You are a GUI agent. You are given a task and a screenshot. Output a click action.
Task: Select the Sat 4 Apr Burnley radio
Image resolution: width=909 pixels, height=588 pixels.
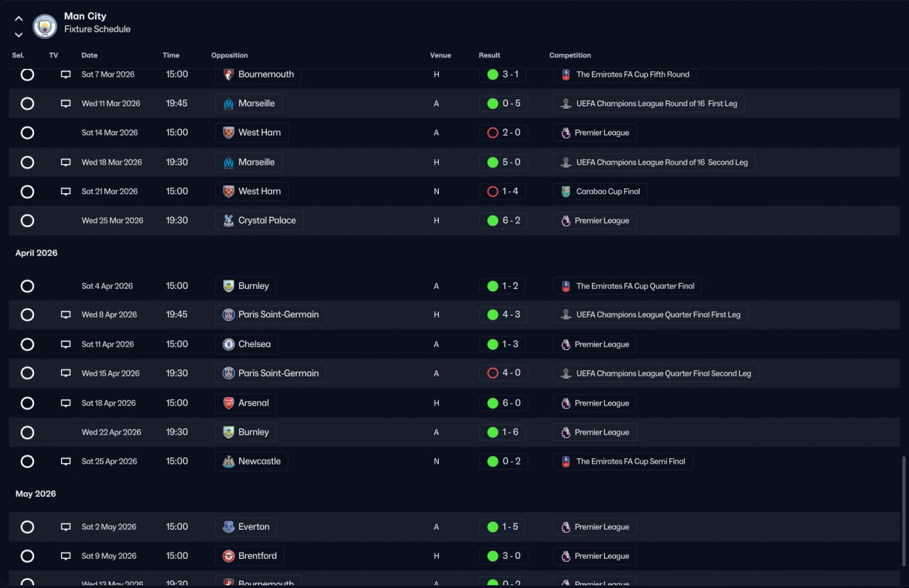pos(27,286)
